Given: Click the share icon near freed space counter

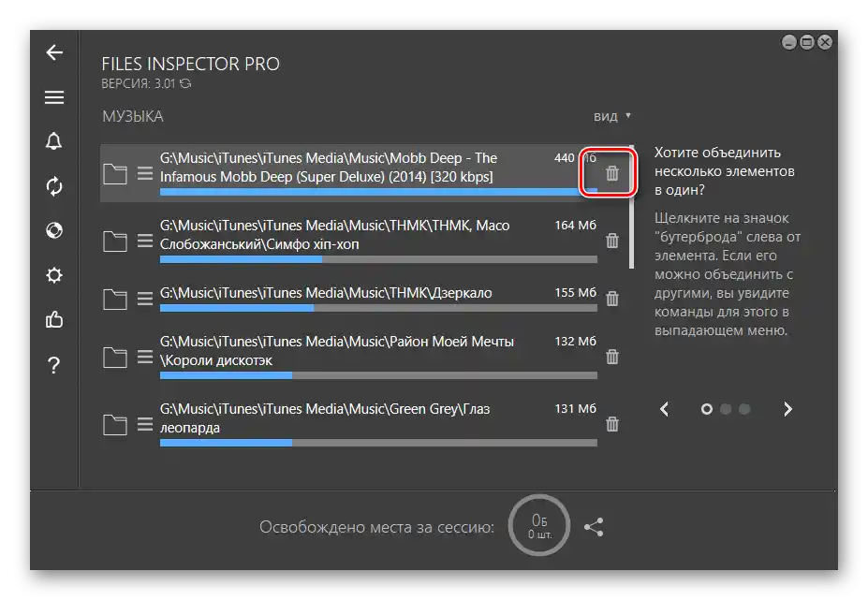Looking at the screenshot, I should click(594, 527).
